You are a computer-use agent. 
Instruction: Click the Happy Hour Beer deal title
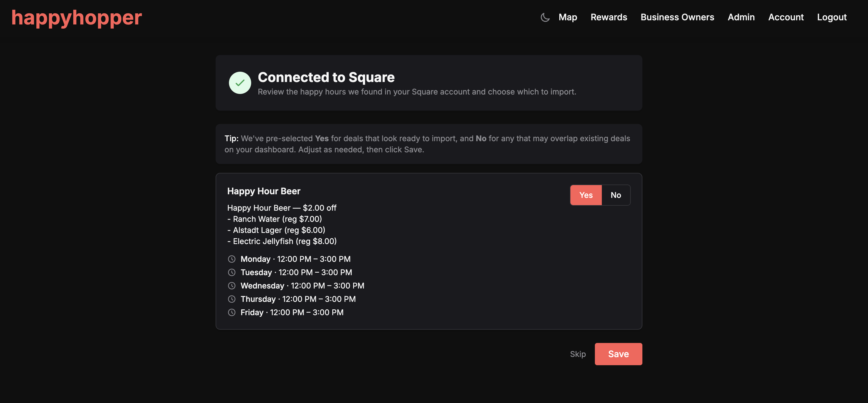(263, 191)
